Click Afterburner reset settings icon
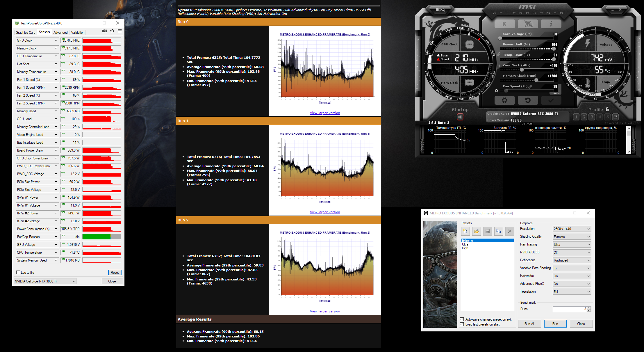The height and width of the screenshot is (352, 644). (x=527, y=100)
